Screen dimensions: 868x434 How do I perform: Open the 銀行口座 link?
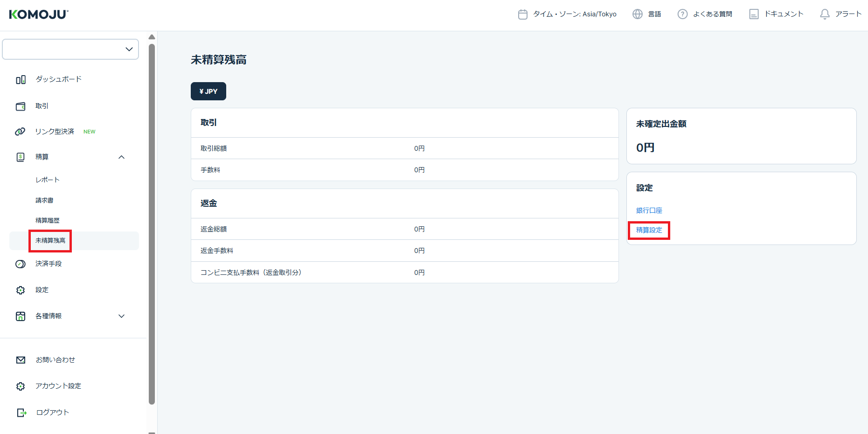[649, 210]
